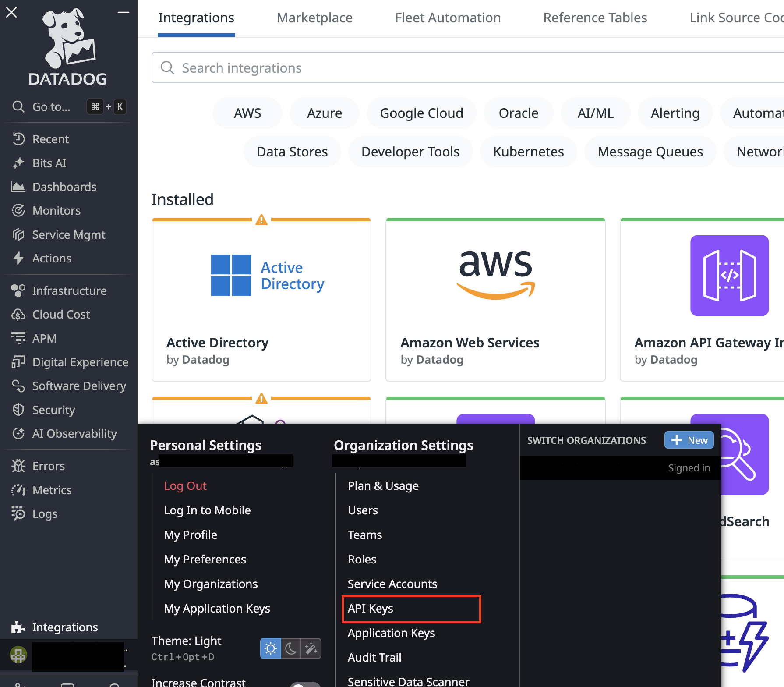Go to Monitors in the sidebar
Viewport: 784px width, 687px height.
[56, 211]
